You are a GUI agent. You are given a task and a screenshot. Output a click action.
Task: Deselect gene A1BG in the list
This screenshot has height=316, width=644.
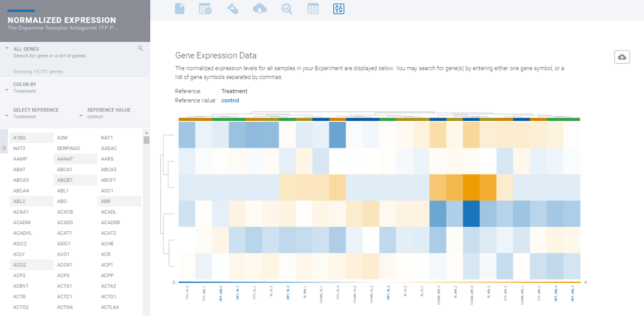31,138
